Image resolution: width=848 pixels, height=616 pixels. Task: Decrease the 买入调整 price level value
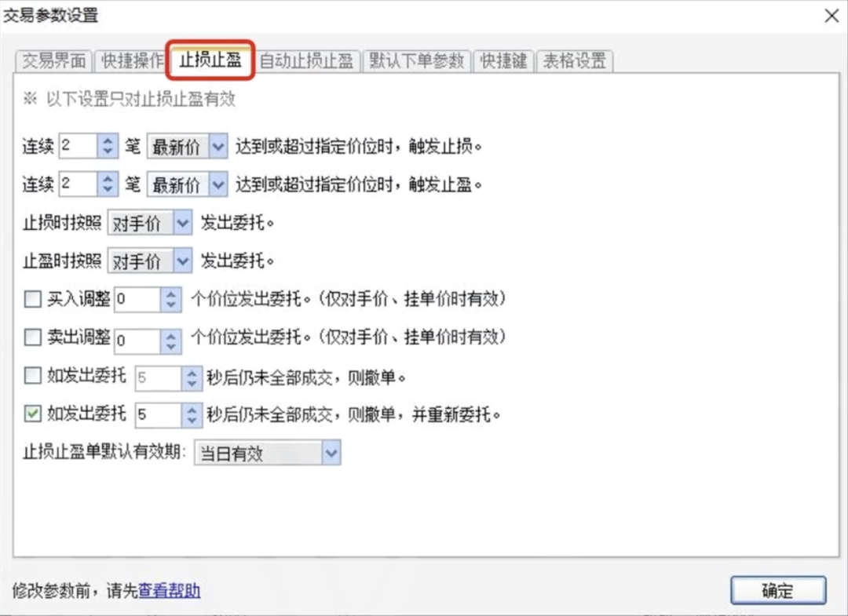(x=171, y=304)
